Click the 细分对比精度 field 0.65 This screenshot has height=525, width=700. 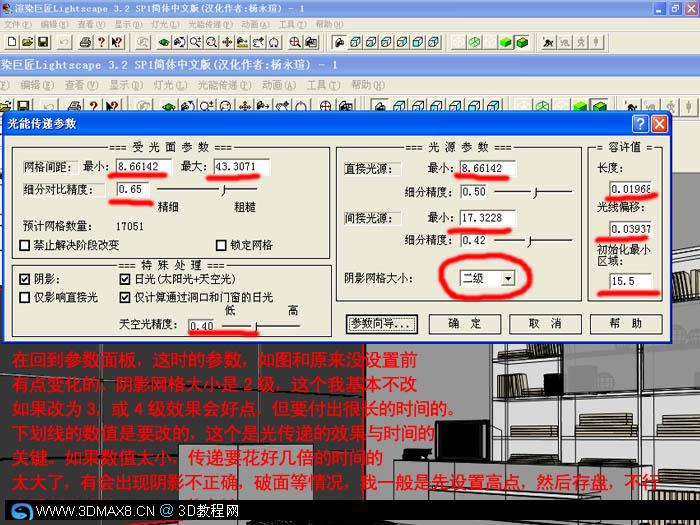133,190
